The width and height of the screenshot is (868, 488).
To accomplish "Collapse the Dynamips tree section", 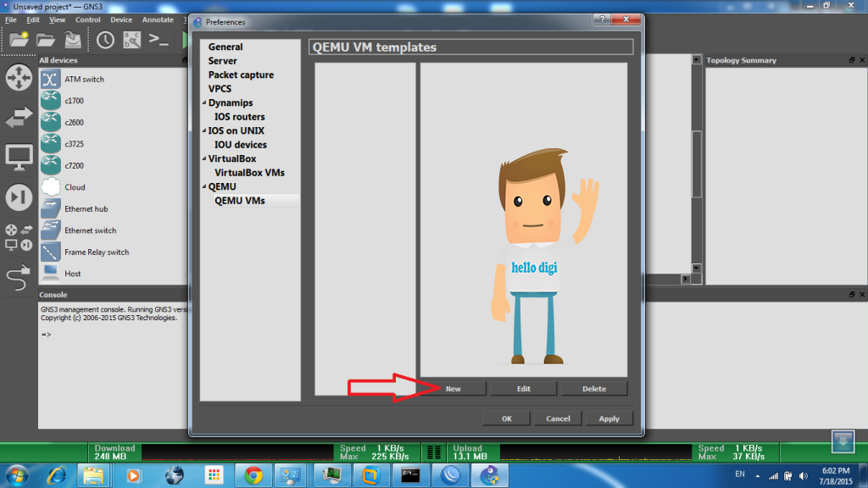I will [x=204, y=103].
